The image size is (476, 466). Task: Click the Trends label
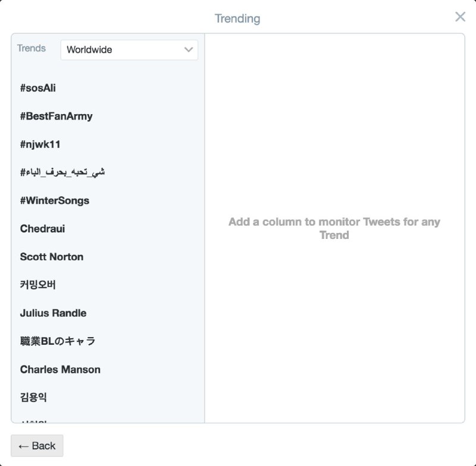[32, 49]
